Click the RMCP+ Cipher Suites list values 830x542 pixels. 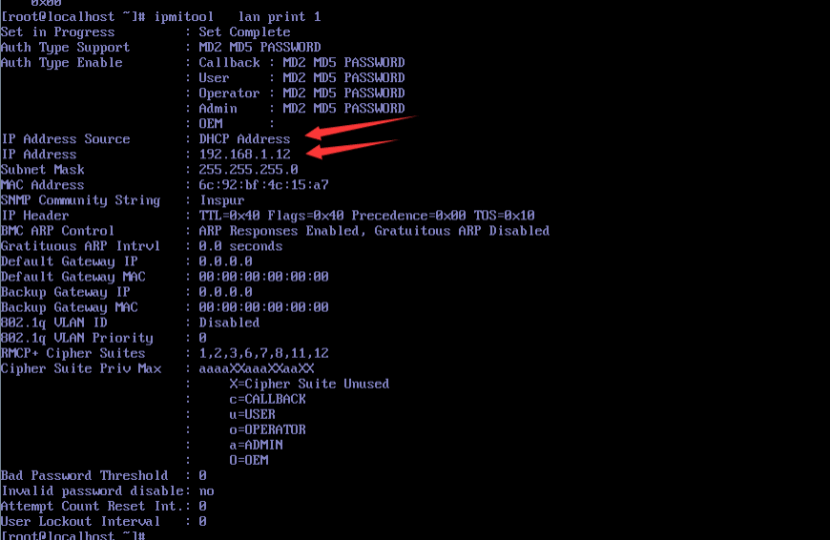tap(264, 353)
